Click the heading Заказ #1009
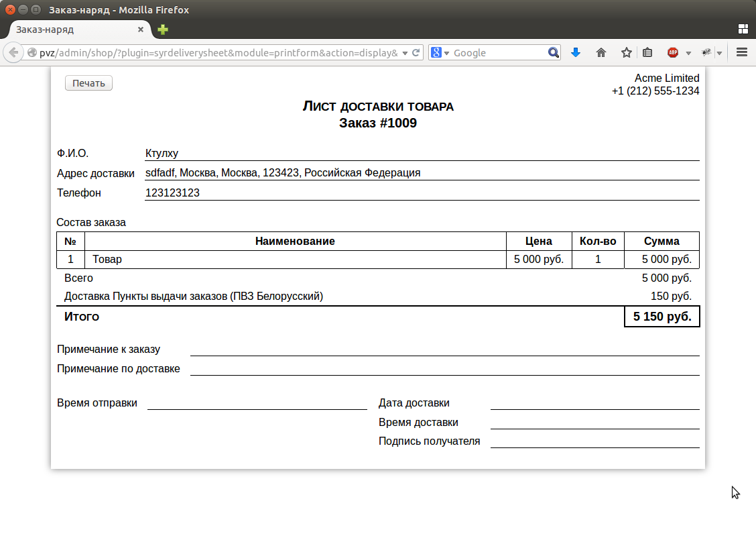This screenshot has height=536, width=756. click(378, 123)
